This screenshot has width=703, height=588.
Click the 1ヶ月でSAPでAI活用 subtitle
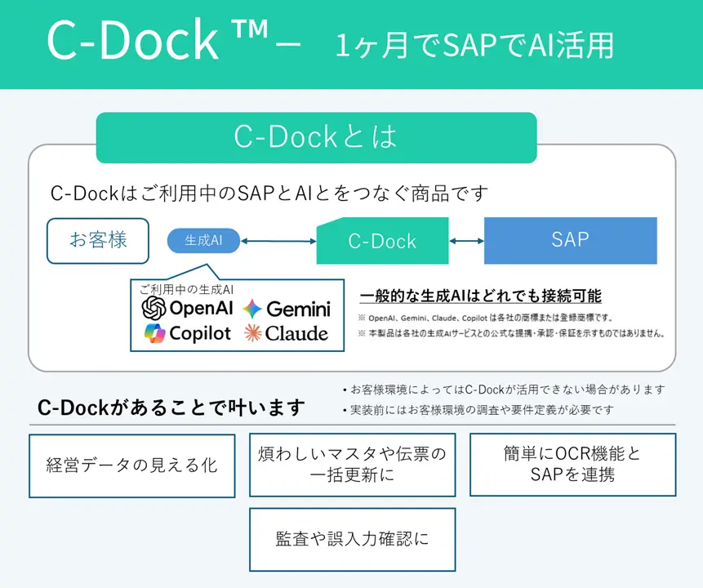(474, 46)
